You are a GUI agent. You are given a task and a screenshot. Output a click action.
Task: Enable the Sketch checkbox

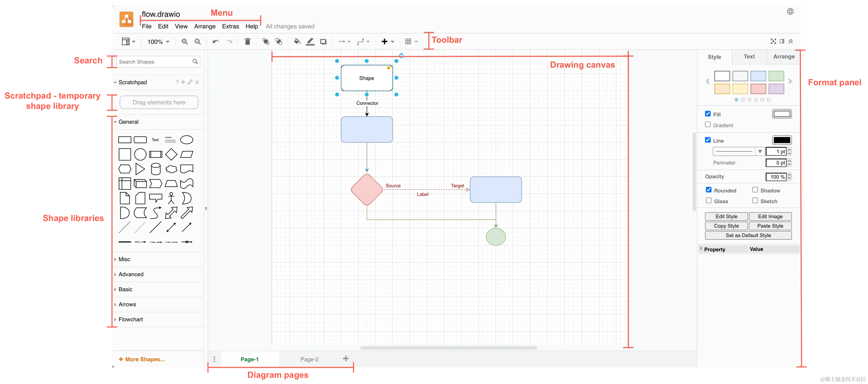[755, 200]
